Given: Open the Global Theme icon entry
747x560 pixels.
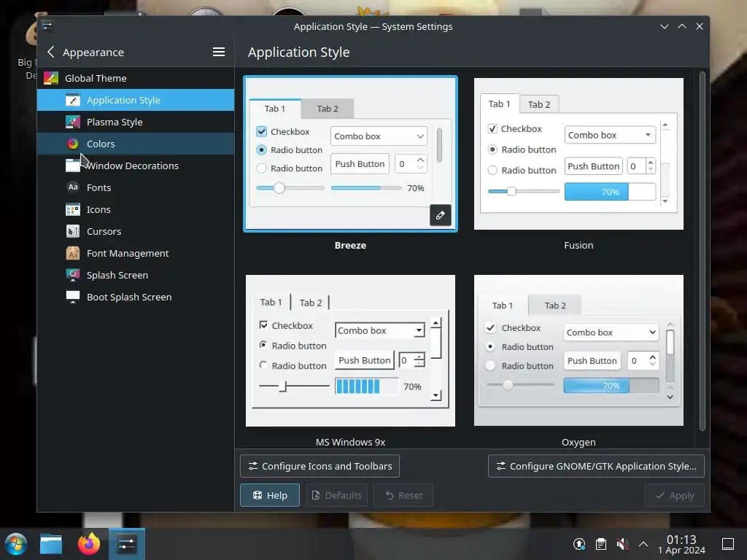Looking at the screenshot, I should point(51,78).
